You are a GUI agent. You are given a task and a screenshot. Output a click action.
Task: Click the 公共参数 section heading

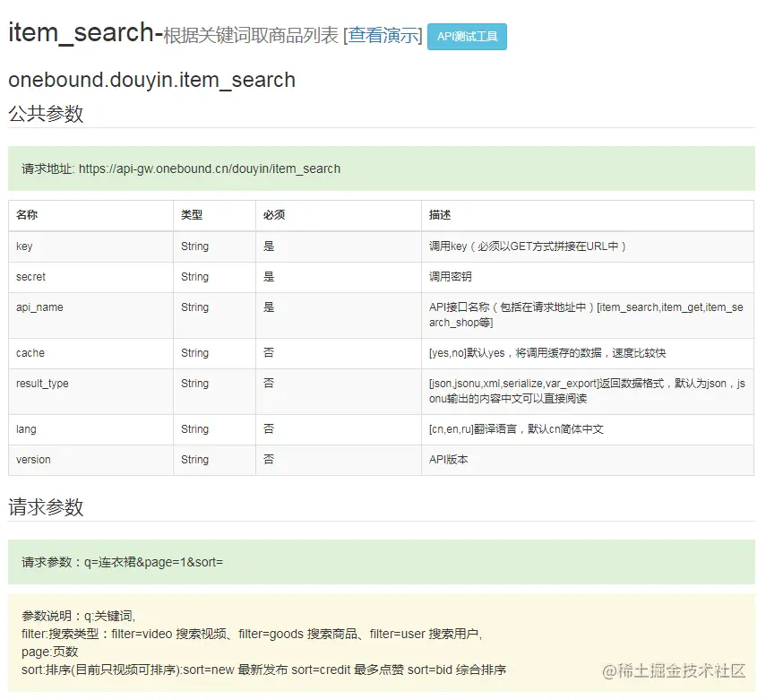[46, 114]
